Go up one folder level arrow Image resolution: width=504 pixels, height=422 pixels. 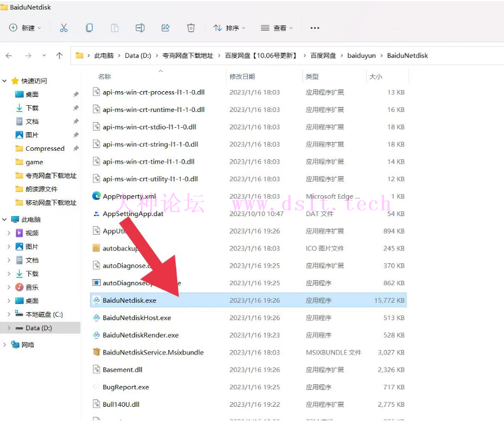click(60, 56)
